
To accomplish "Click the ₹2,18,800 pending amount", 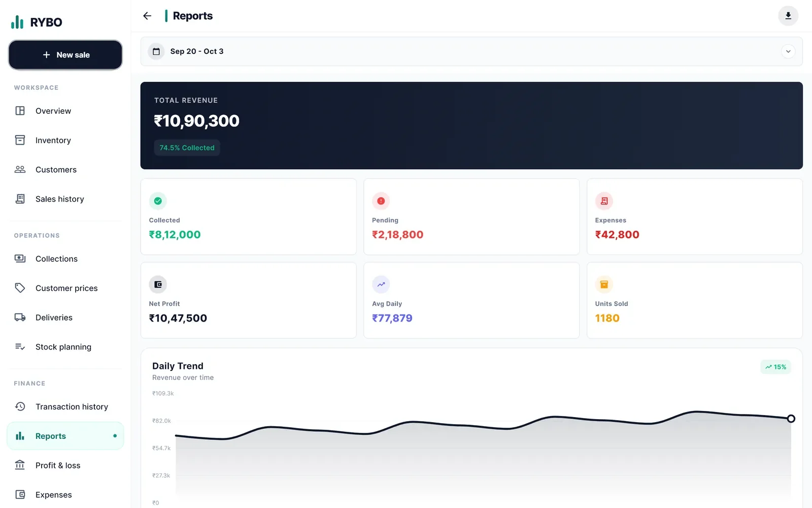I will pos(397,235).
